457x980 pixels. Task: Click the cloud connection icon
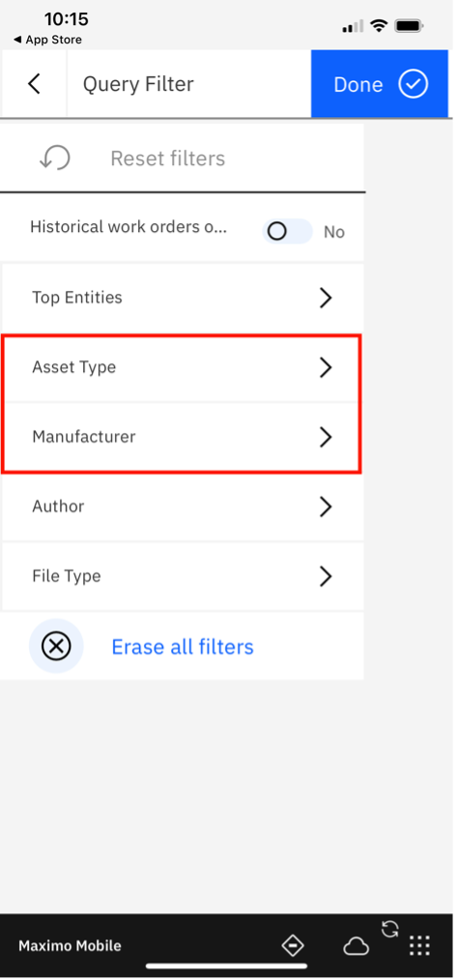click(x=356, y=947)
